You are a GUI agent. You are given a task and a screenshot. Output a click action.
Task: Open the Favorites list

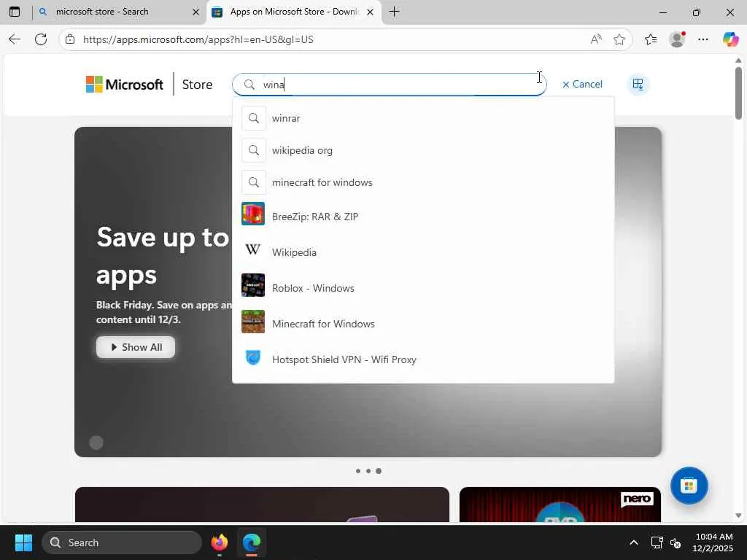point(651,39)
